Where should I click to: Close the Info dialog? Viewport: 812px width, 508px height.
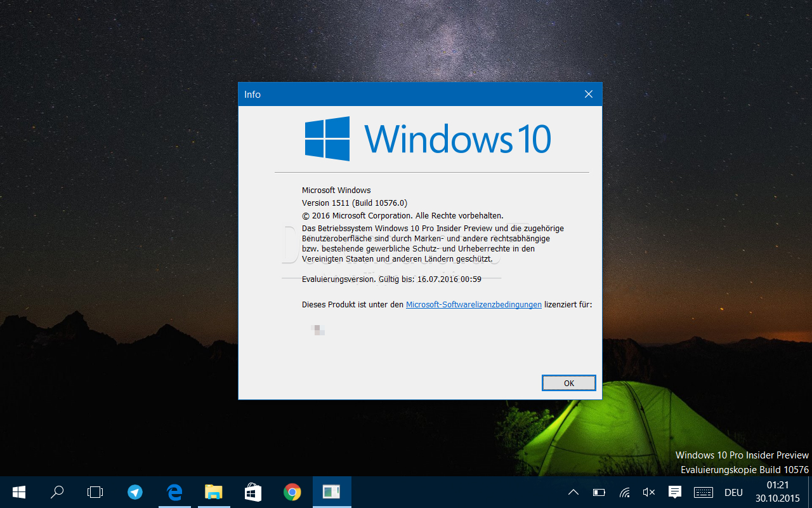[x=588, y=94]
